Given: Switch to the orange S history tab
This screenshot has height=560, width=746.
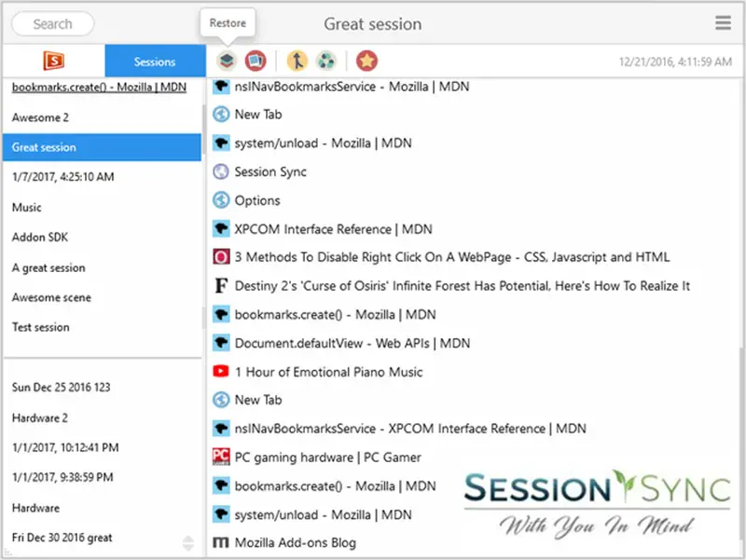Looking at the screenshot, I should click(53, 61).
